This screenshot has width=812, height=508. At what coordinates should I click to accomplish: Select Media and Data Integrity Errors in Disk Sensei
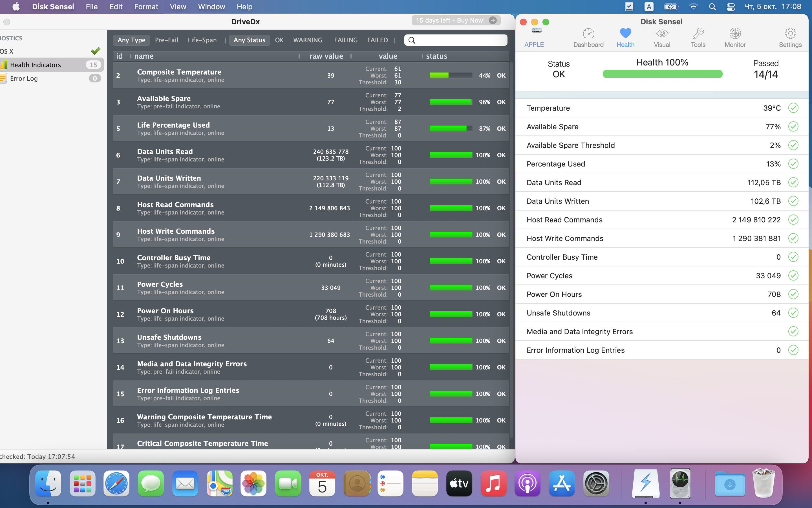[x=661, y=332]
